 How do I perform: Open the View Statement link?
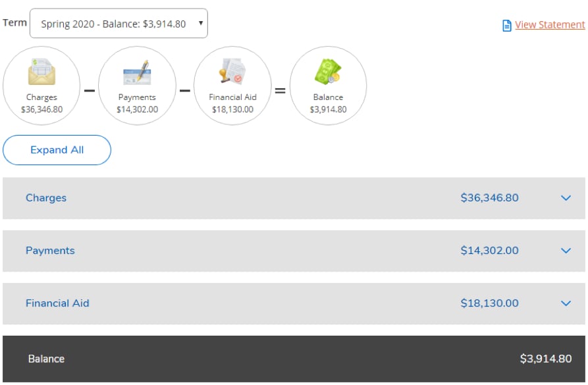click(550, 25)
